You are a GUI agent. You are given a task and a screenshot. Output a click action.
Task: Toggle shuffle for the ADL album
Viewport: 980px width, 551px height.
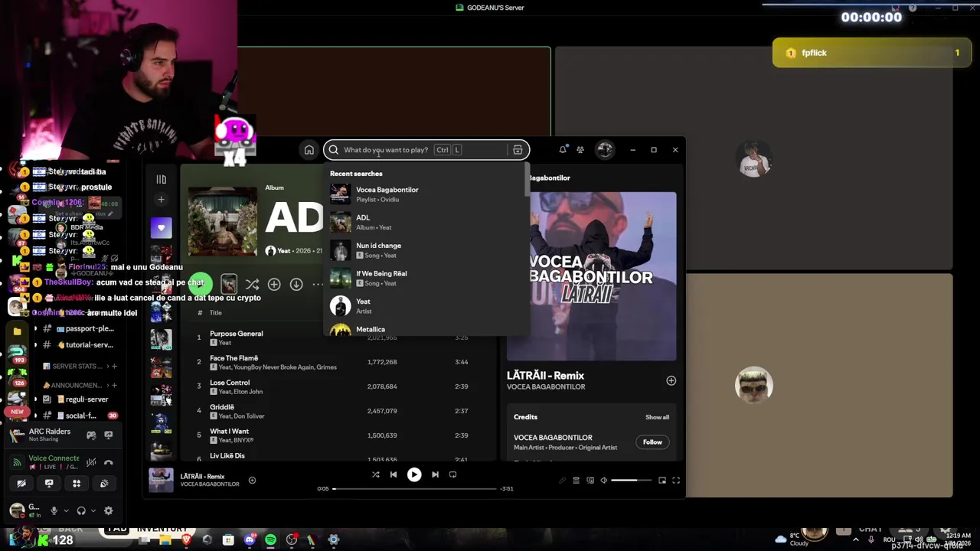[x=252, y=284]
